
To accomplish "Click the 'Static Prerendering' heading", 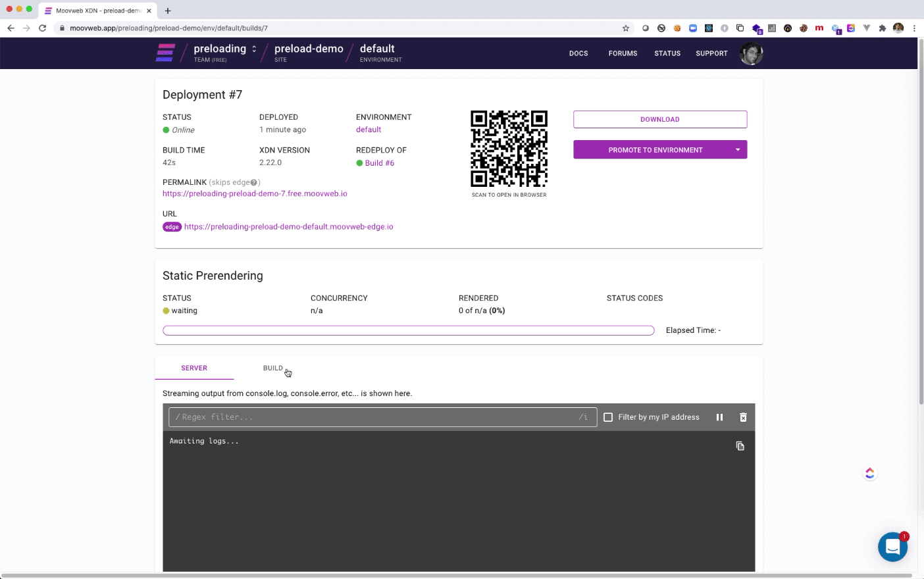I will tap(213, 276).
